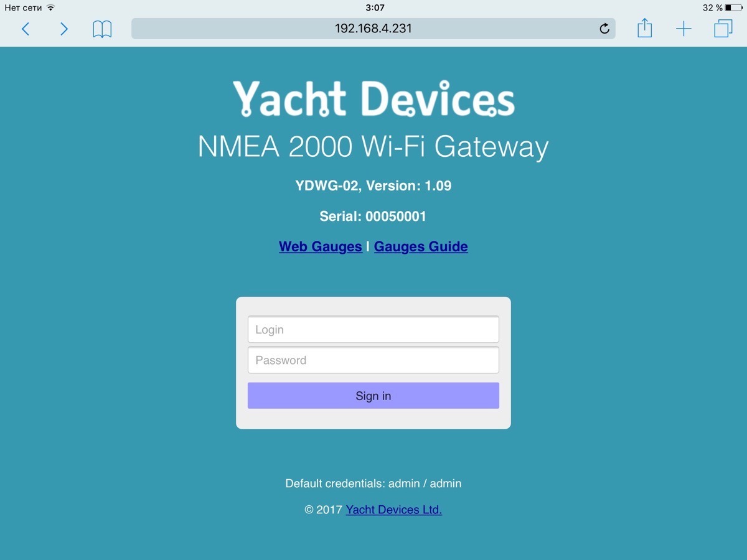Tap battery indicator in status bar
The width and height of the screenshot is (747, 560).
(733, 7)
